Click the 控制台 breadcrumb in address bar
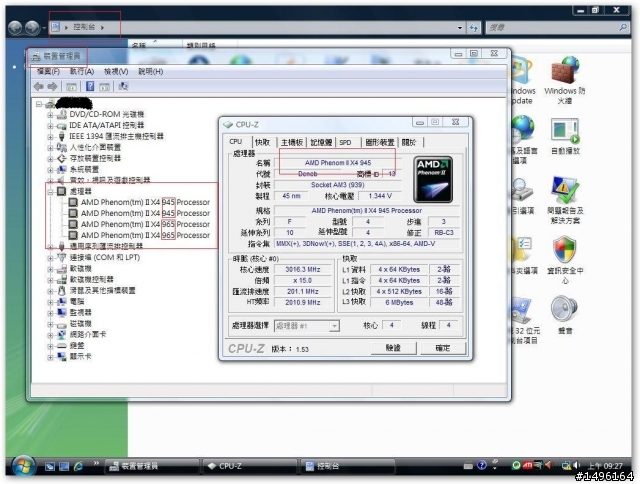Image resolution: width=640 pixels, height=484 pixels. coord(84,27)
